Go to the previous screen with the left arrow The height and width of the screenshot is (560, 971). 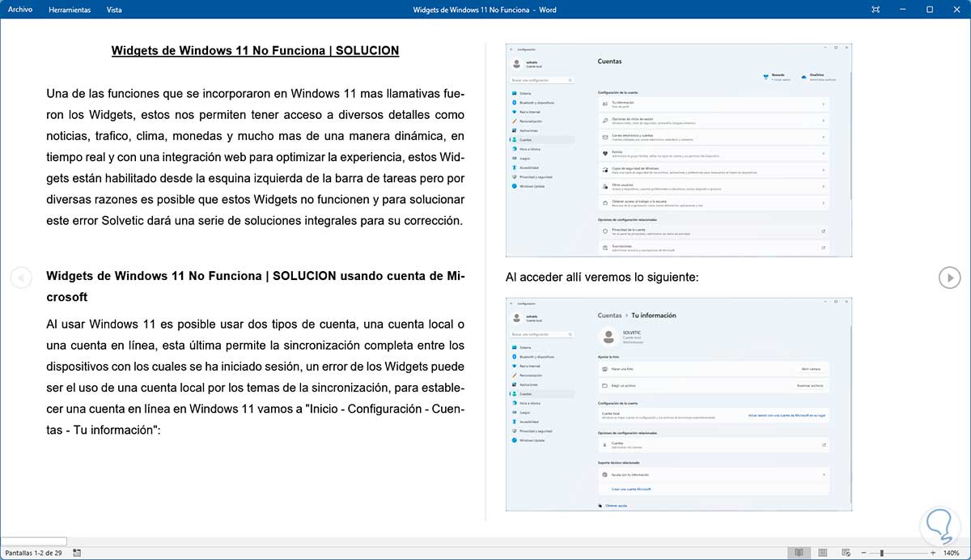[x=20, y=278]
